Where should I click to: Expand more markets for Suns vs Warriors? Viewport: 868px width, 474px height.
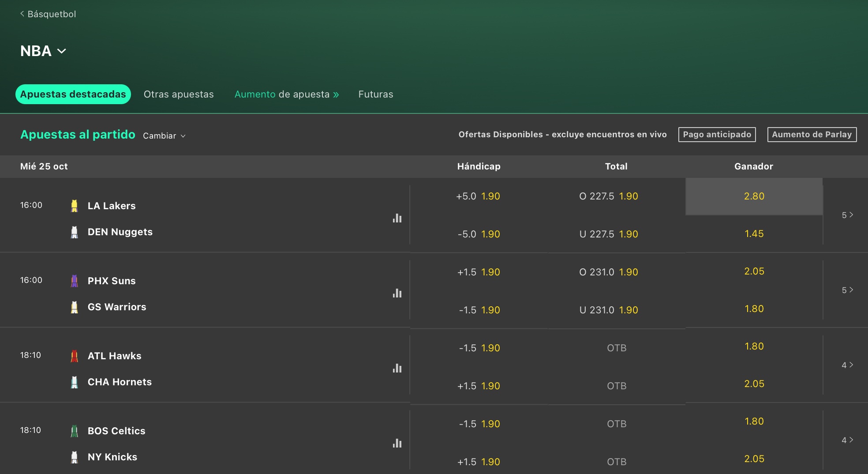(847, 290)
